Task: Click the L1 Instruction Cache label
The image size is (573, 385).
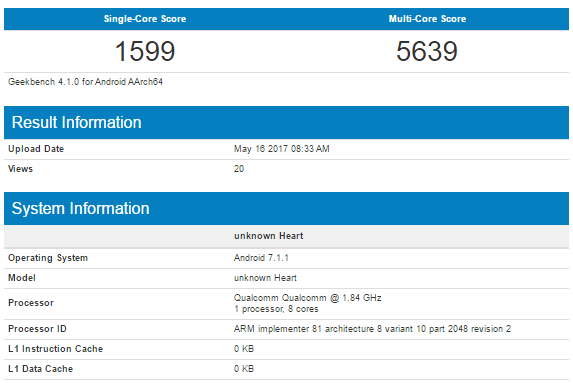Action: point(56,349)
